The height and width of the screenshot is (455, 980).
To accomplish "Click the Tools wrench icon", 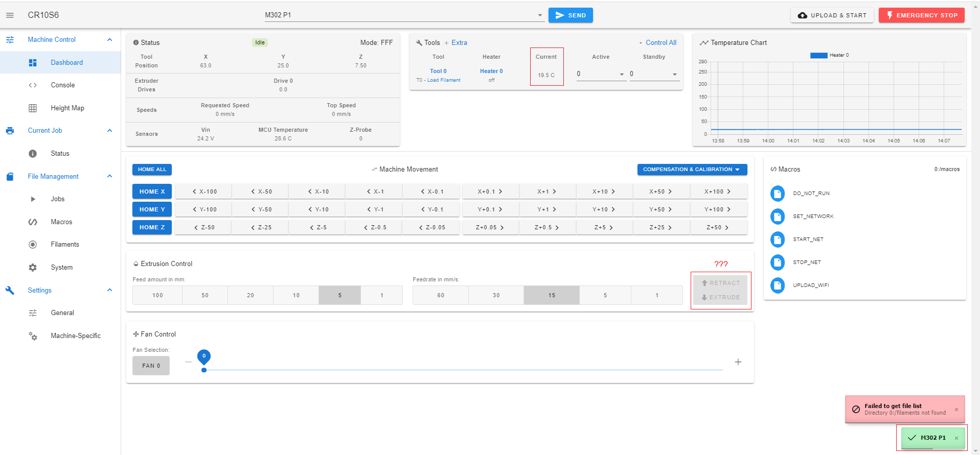I will tap(419, 43).
